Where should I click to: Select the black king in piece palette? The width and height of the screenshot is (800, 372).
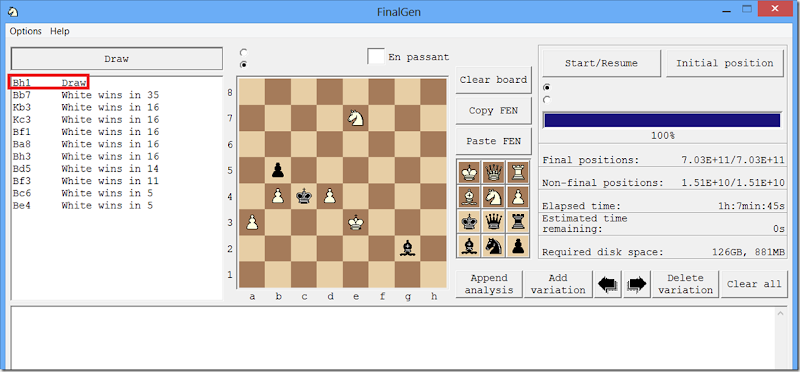click(x=469, y=221)
